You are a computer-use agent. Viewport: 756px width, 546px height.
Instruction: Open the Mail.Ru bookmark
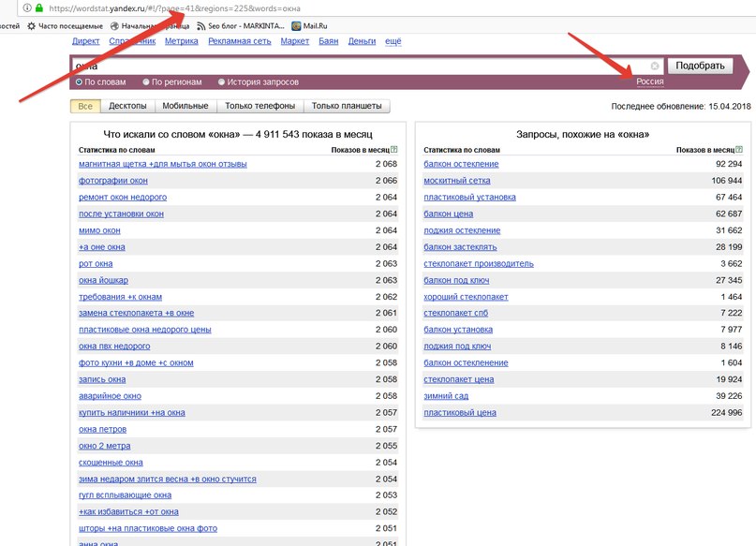click(309, 26)
